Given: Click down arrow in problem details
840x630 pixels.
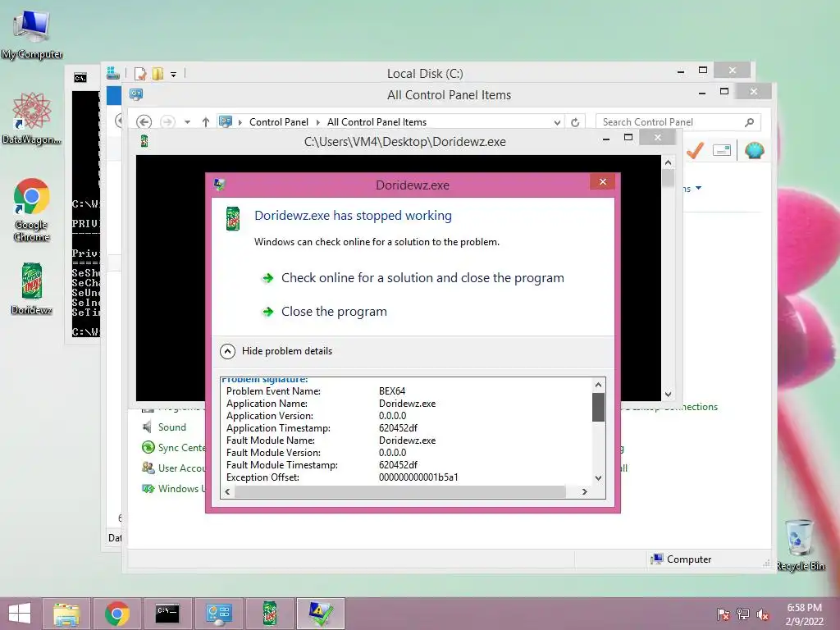Looking at the screenshot, I should (x=598, y=478).
